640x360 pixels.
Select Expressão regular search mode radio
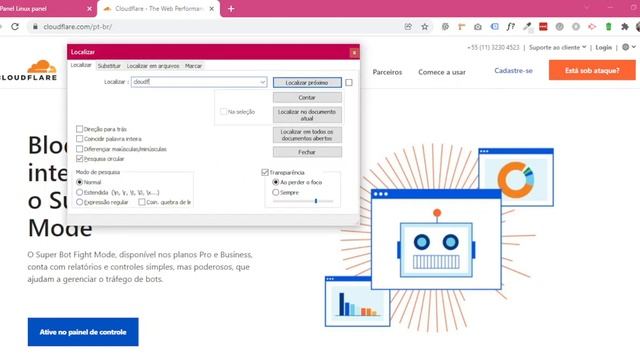80,202
